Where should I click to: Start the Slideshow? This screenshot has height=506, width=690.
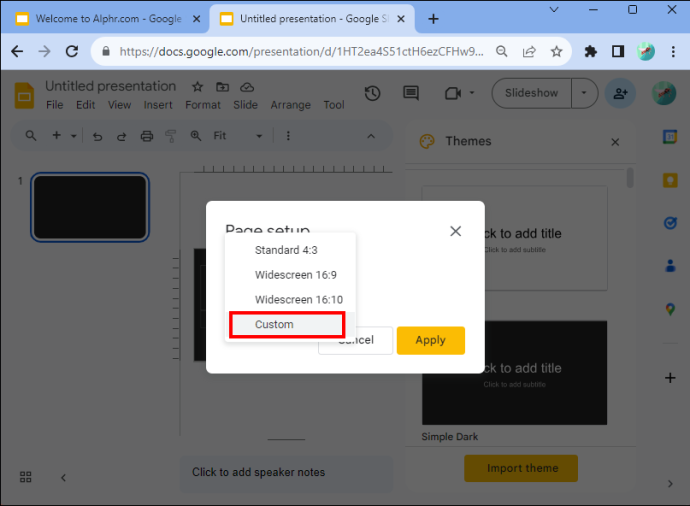tap(531, 93)
